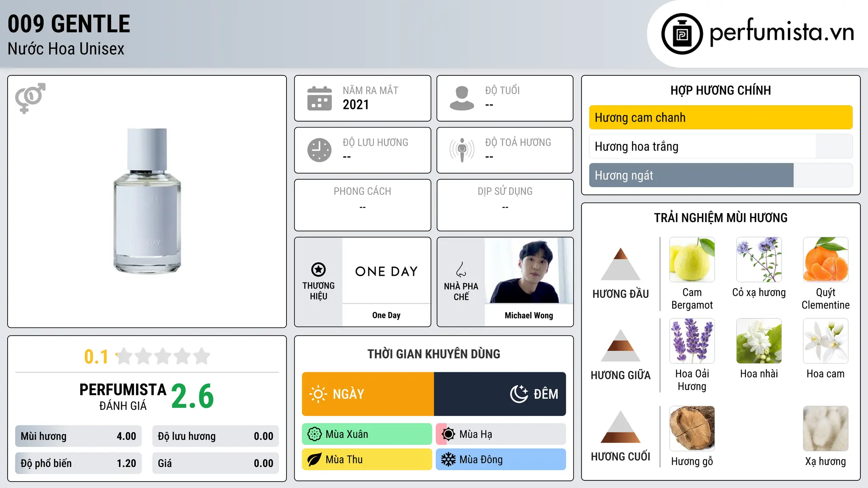Click the Thời gian khuyên dùng heading
The width and height of the screenshot is (868, 488).
pos(434,354)
